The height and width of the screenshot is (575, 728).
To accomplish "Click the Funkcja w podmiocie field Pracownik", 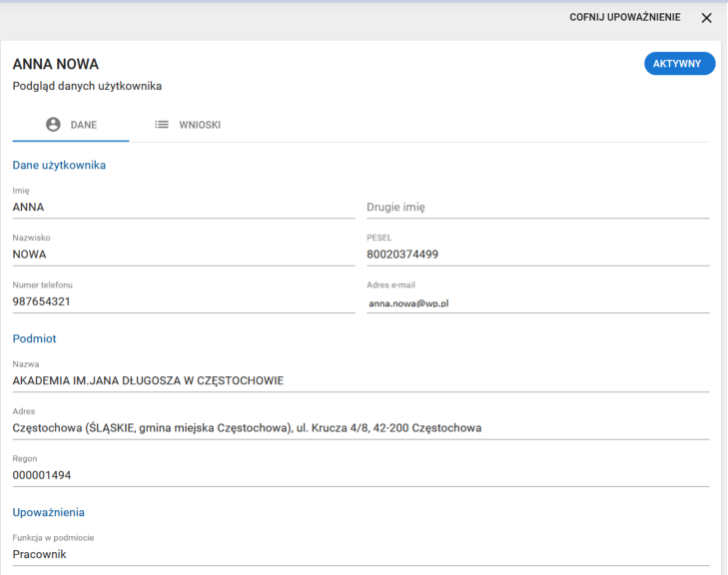I will [x=361, y=554].
